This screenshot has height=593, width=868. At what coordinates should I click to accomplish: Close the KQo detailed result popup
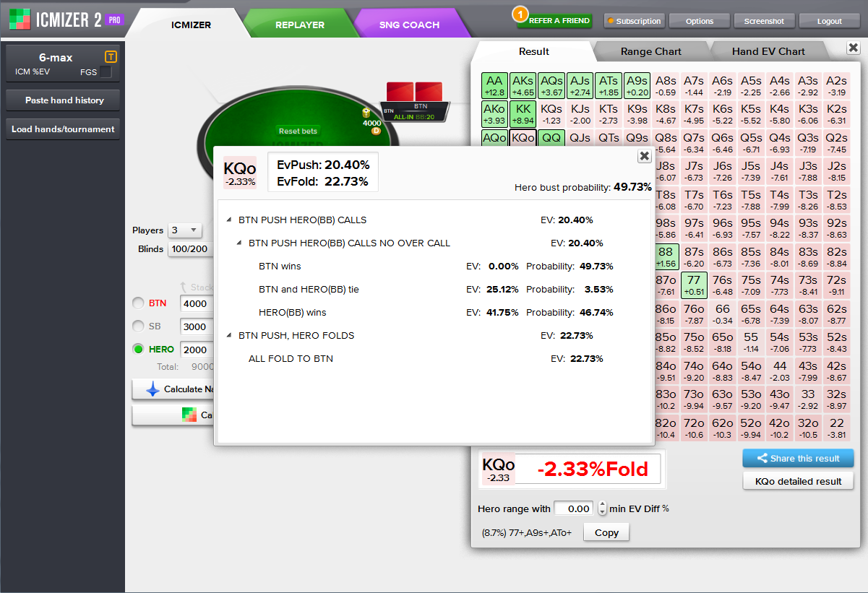click(644, 156)
